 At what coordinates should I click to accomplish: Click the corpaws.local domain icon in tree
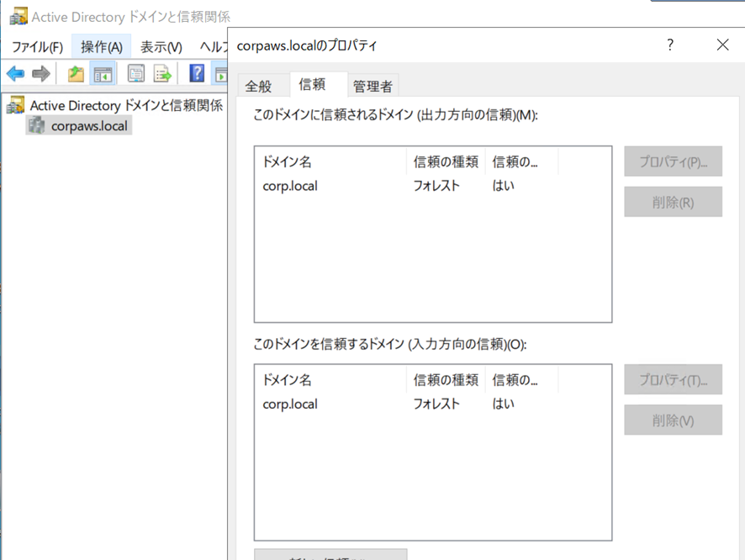[37, 126]
